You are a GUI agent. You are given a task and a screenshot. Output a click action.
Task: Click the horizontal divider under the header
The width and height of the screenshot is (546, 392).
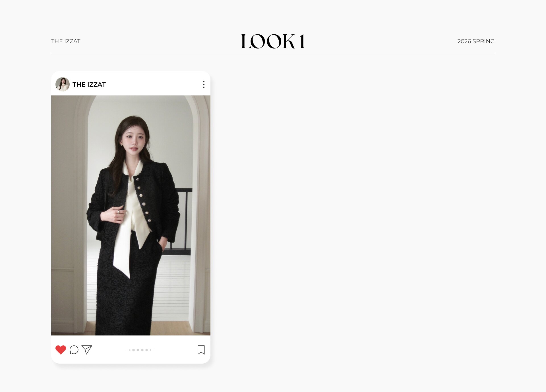click(273, 54)
